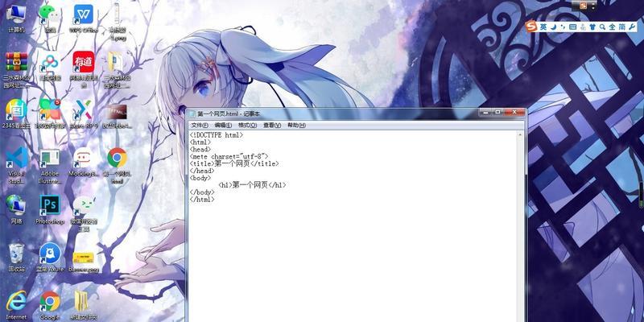Toggle the 全 full-width setting on IME bar
This screenshot has width=644, height=322.
(x=612, y=27)
